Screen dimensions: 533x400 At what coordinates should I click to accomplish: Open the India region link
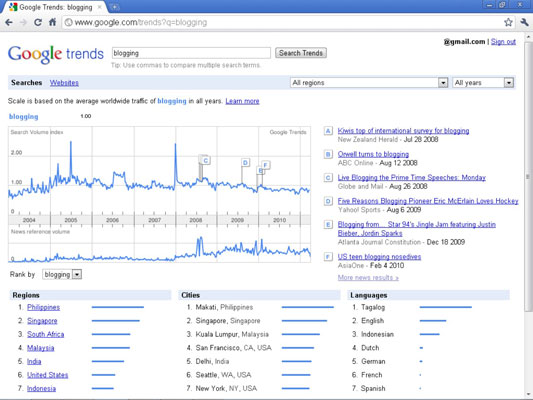point(34,362)
